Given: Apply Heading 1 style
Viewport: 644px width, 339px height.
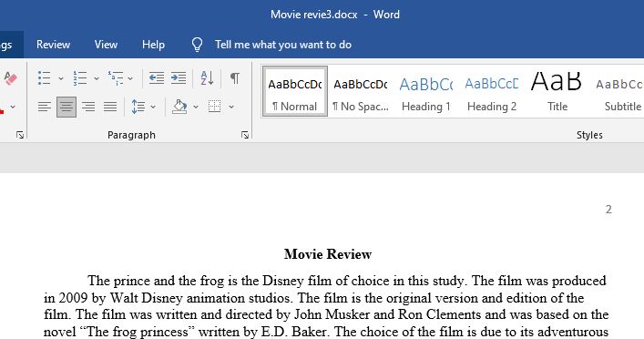Looking at the screenshot, I should click(x=426, y=92).
